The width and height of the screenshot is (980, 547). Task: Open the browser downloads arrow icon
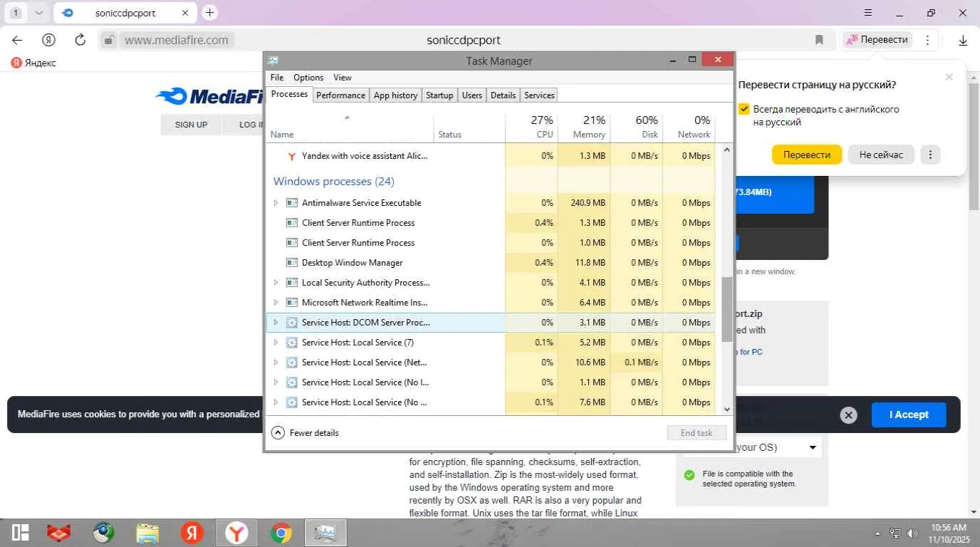963,40
